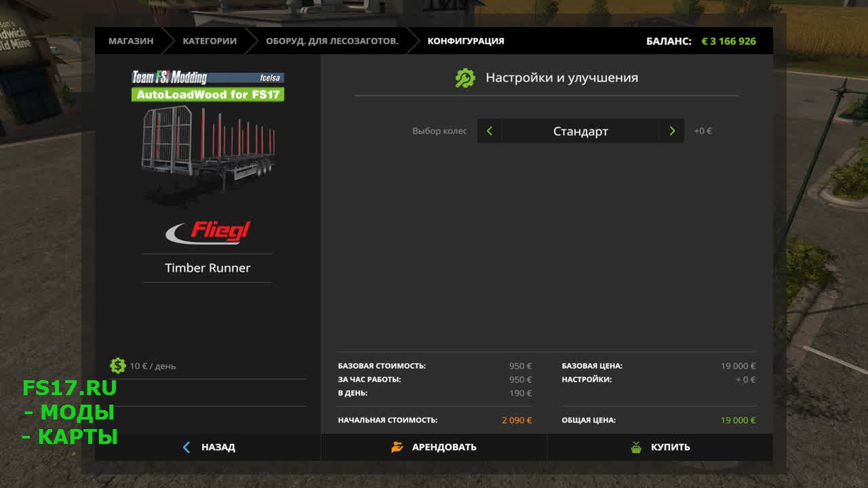Image resolution: width=868 pixels, height=488 pixels.
Task: Click the Timber Runner product name
Action: pos(208,268)
